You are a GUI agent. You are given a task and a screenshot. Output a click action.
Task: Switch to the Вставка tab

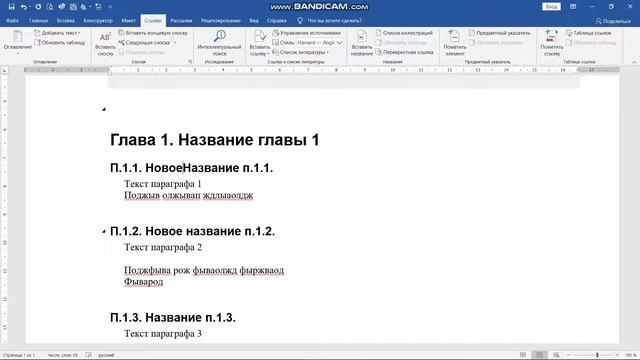[x=66, y=20]
